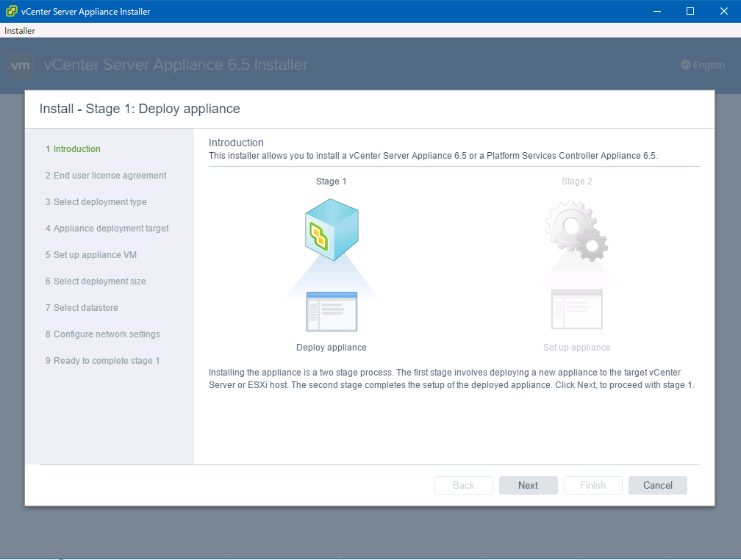Click the Next button
Image resolution: width=741 pixels, height=560 pixels.
point(528,485)
